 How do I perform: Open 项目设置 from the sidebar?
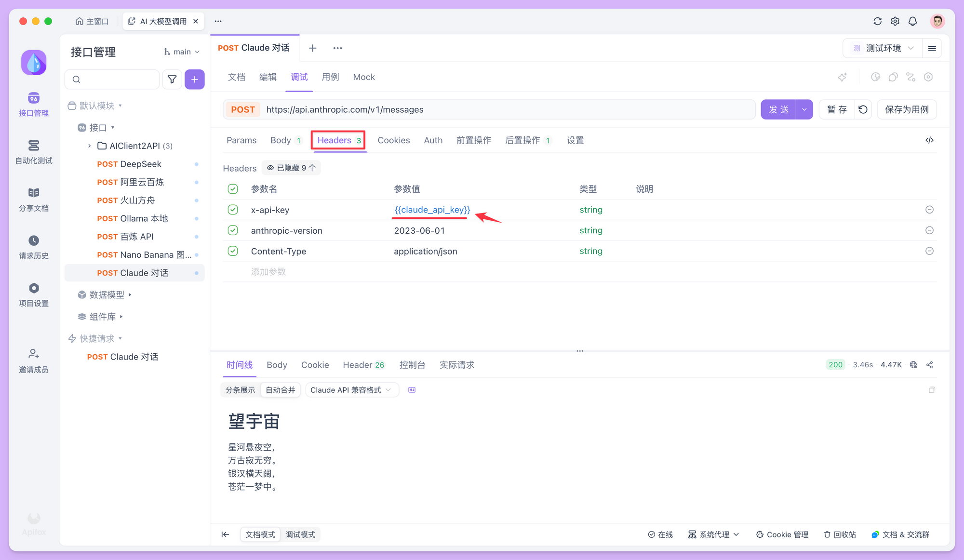(x=33, y=295)
